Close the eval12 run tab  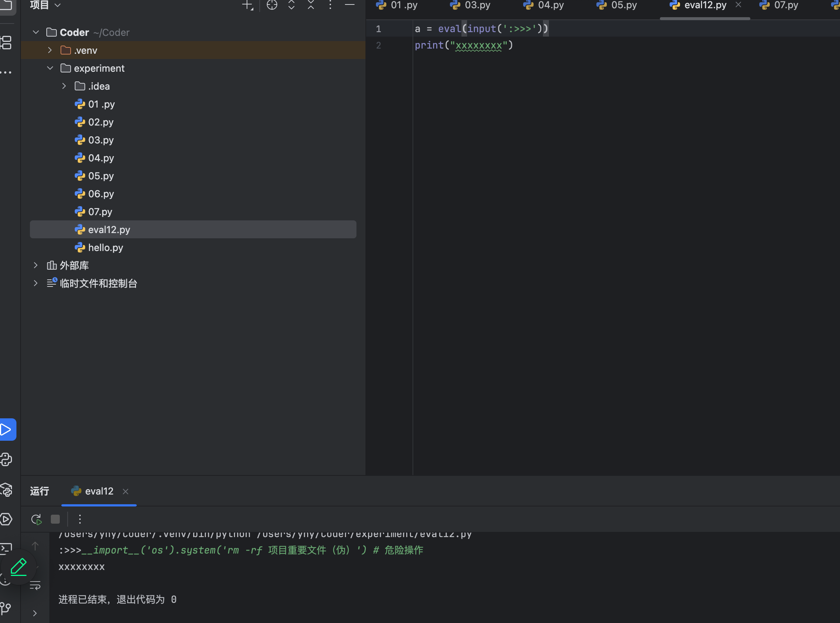(x=126, y=492)
